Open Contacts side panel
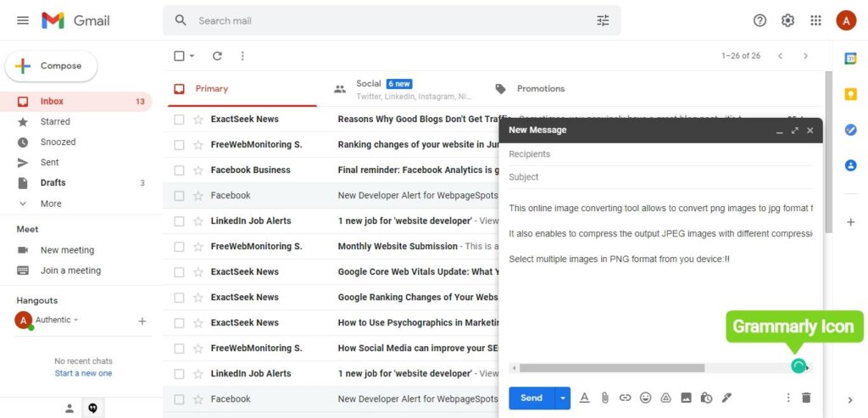 pyautogui.click(x=850, y=165)
